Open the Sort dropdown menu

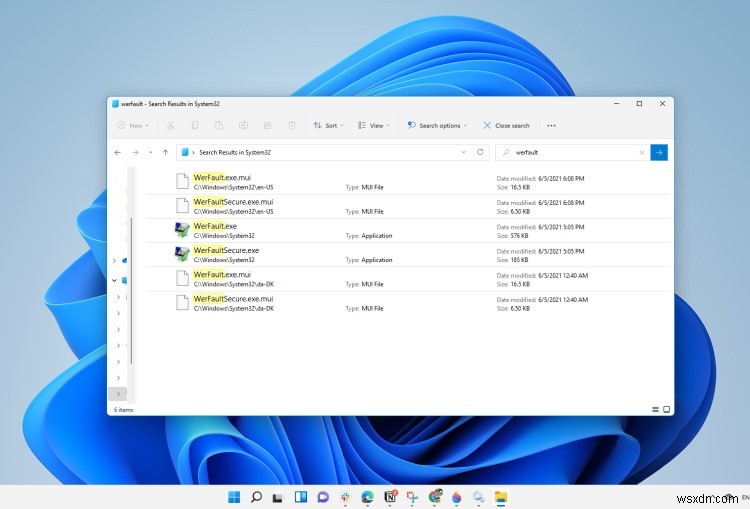pyautogui.click(x=329, y=125)
